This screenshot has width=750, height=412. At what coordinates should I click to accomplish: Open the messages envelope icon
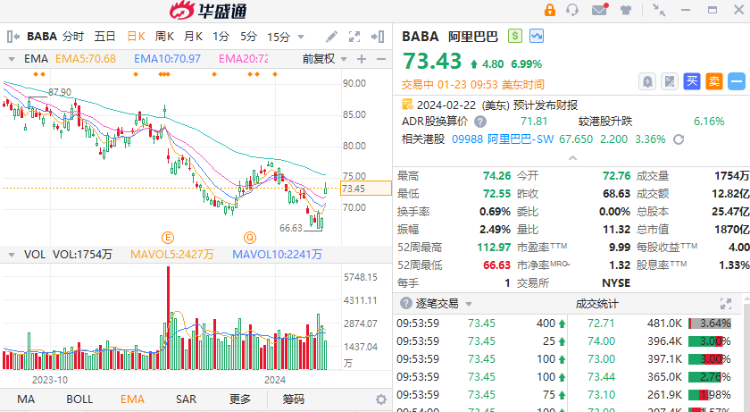[x=599, y=10]
